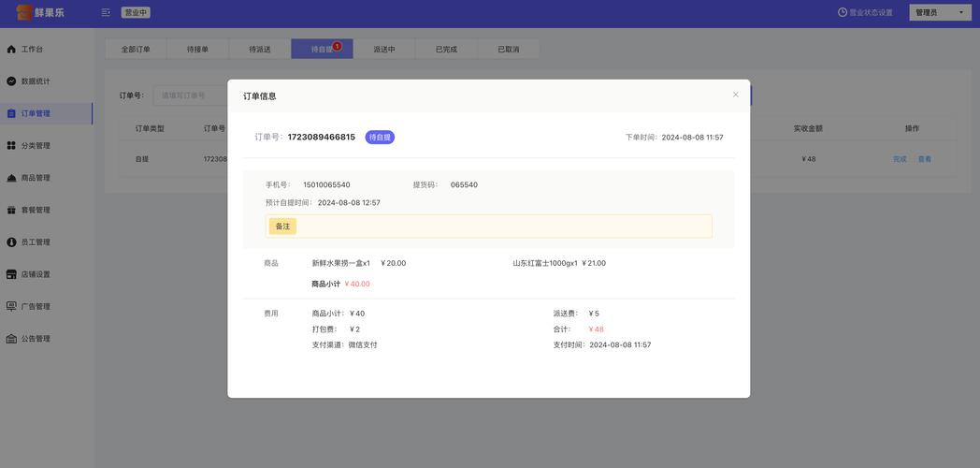
Task: Switch to 已完成 tab
Action: click(446, 50)
